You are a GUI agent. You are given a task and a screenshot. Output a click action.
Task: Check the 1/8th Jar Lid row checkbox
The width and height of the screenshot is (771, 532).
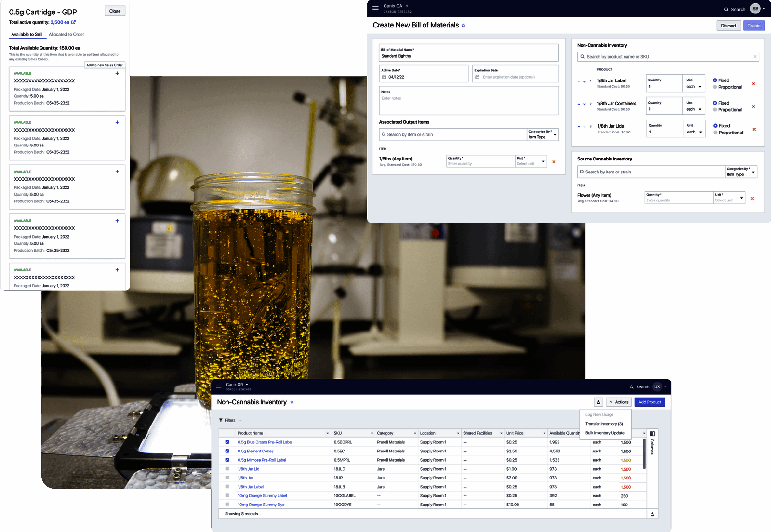226,469
